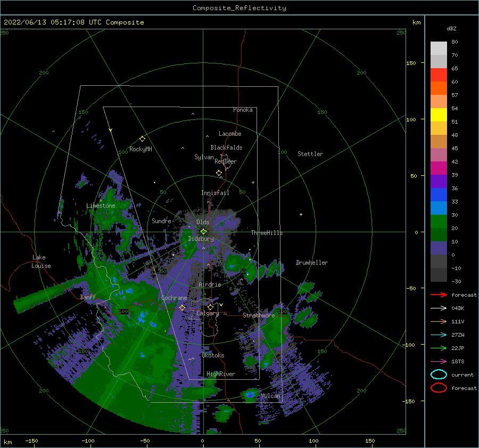Click the Sylvan map label
Viewport: 479px width, 448px height.
204,157
